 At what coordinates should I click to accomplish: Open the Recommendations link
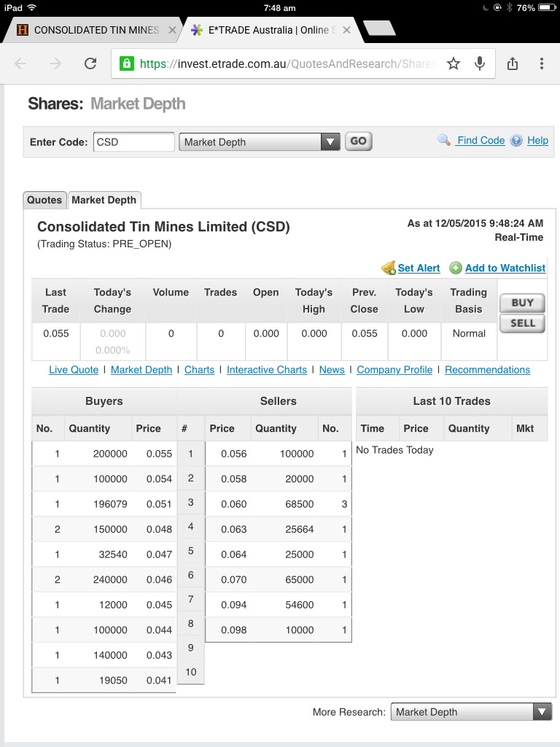[x=487, y=370]
